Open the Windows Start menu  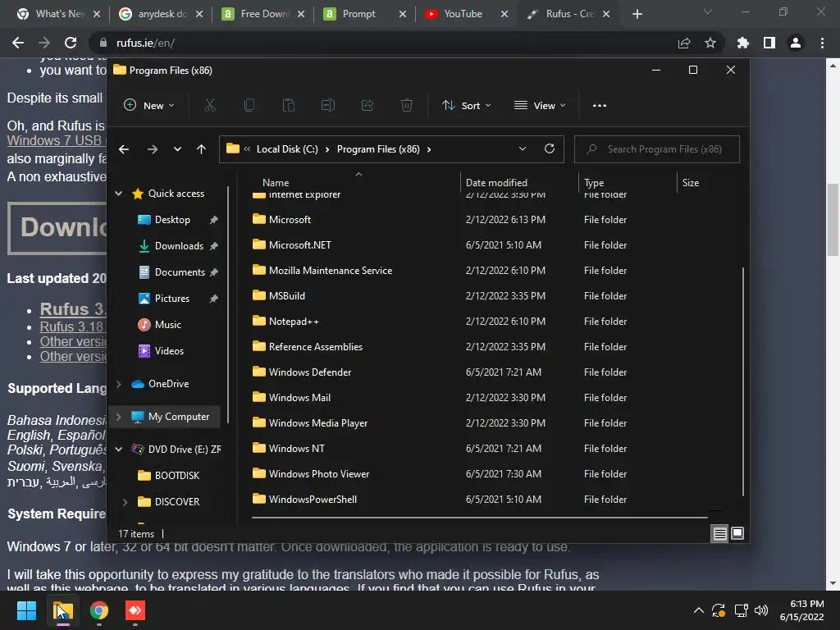26,610
